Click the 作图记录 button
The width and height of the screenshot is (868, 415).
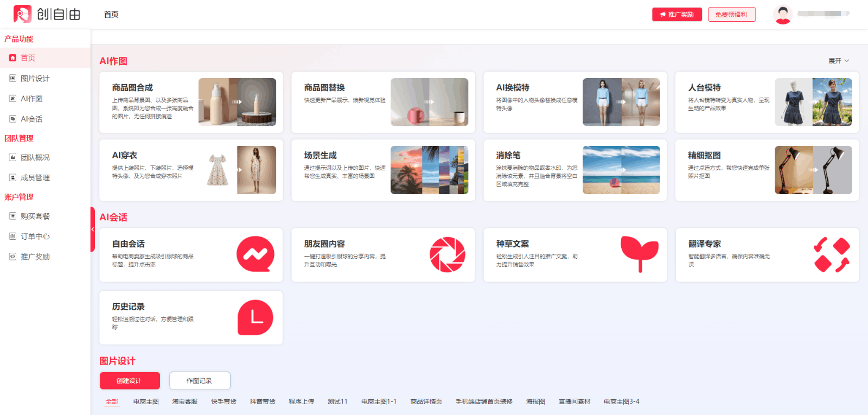click(x=200, y=381)
